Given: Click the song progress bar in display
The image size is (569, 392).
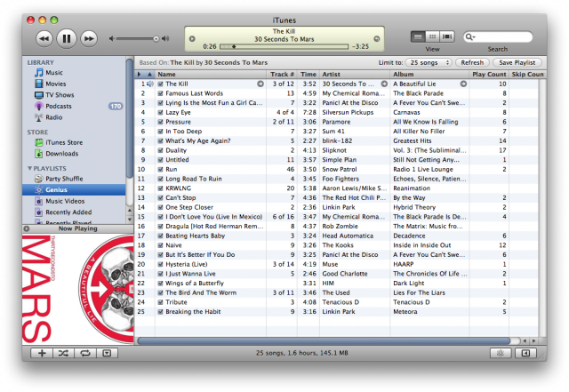Looking at the screenshot, I should tap(284, 46).
